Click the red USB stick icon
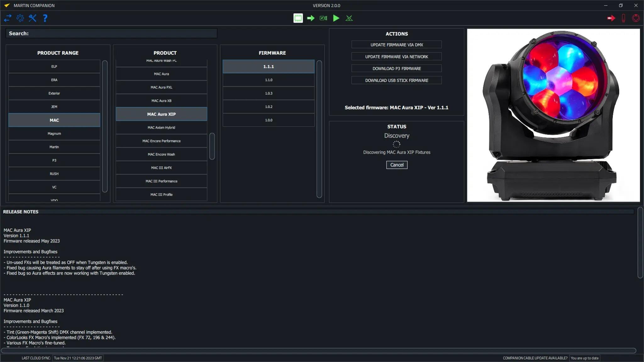 (623, 18)
